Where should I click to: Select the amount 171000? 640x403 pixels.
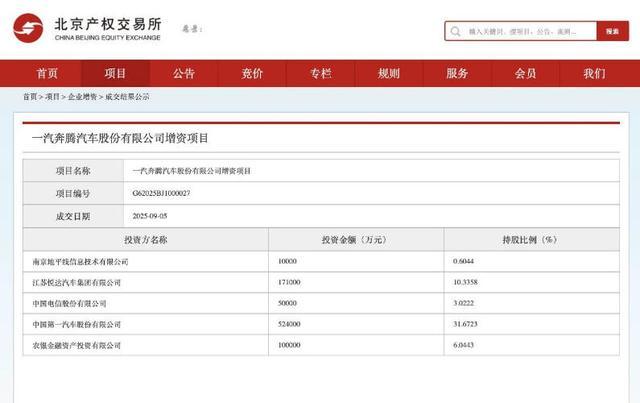coord(289,282)
